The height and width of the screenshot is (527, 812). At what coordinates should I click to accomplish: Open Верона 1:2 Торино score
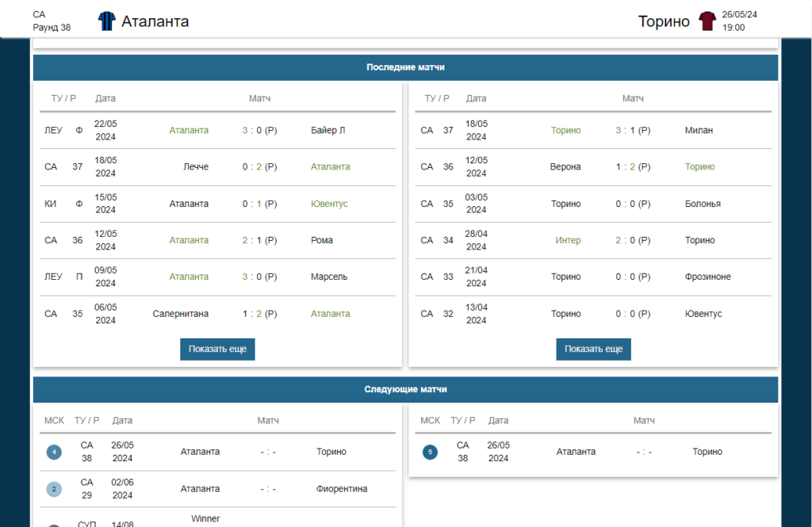point(633,166)
